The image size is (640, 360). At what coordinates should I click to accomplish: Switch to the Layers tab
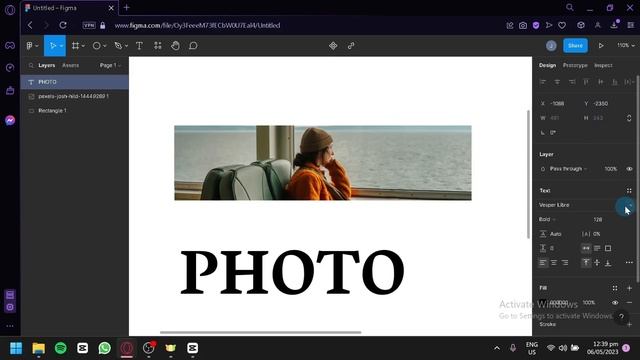[x=47, y=65]
